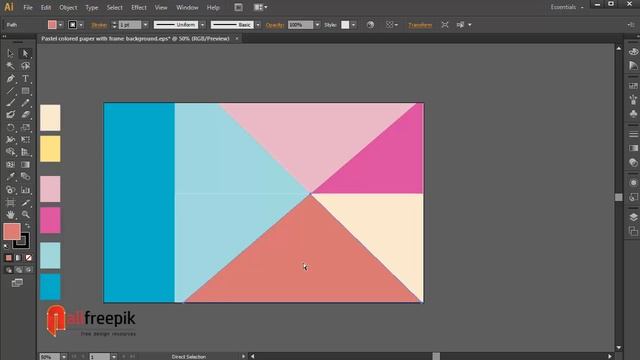Select the Blob Brush tool
Screen dimensions: 640x360
coord(11,115)
